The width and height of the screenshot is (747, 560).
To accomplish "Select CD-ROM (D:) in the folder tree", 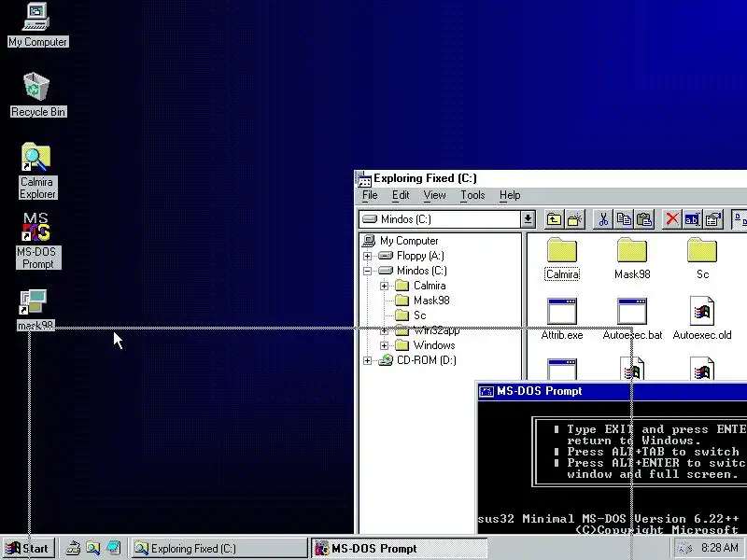I will 426,360.
